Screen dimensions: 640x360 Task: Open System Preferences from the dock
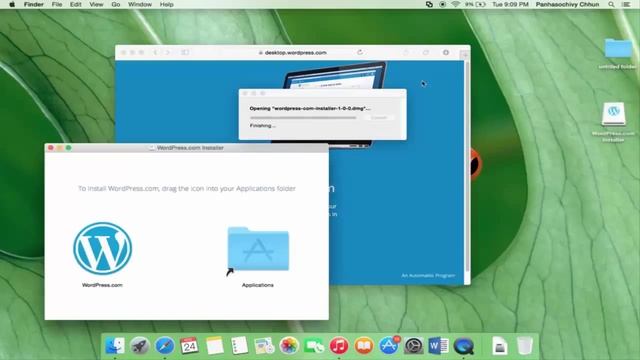pos(413,346)
